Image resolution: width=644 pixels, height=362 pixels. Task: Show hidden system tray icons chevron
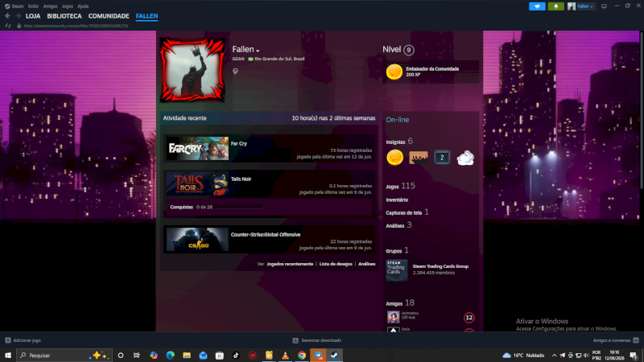(554, 356)
